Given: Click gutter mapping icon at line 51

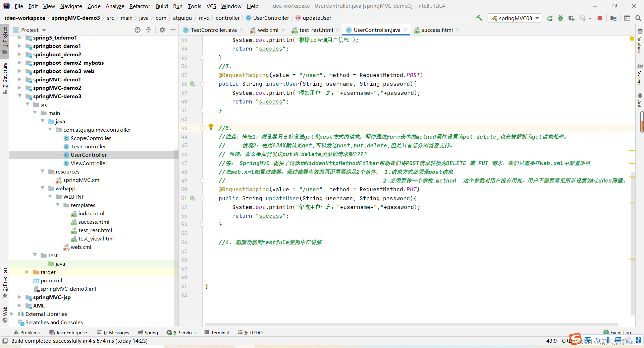Looking at the screenshot, I should click(x=192, y=198).
